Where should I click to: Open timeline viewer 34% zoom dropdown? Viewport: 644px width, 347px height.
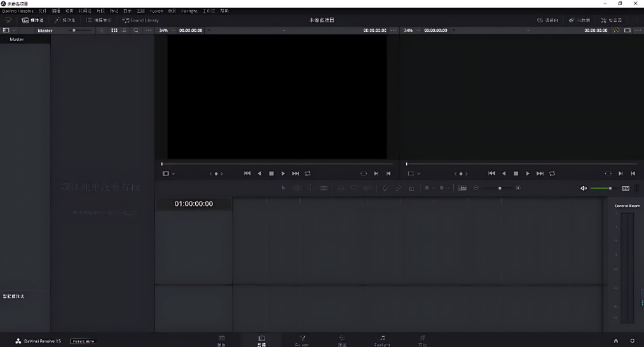pos(412,31)
